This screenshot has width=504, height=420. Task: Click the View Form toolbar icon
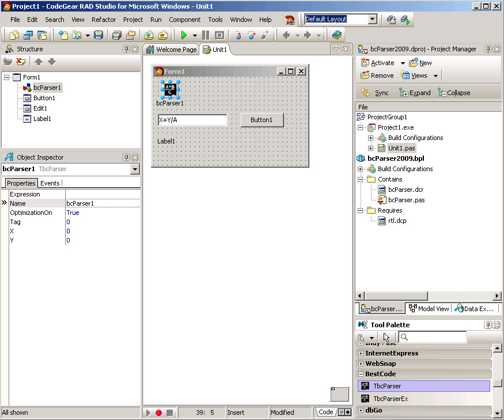(x=28, y=35)
